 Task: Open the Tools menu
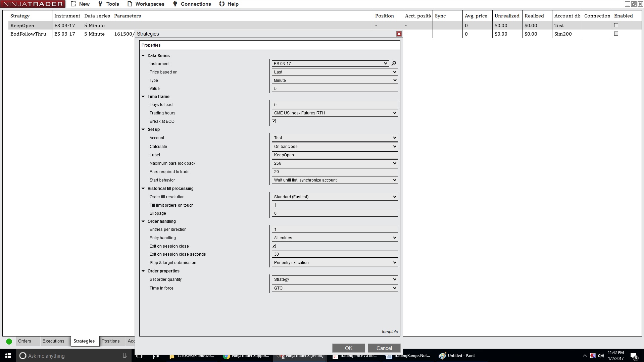(108, 4)
